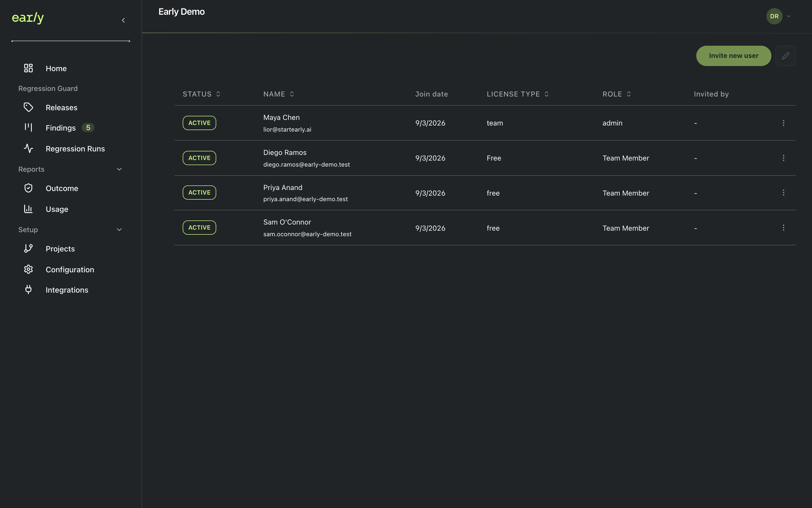Click the Findings count badge showing 5
This screenshot has height=508, width=812.
coord(88,128)
